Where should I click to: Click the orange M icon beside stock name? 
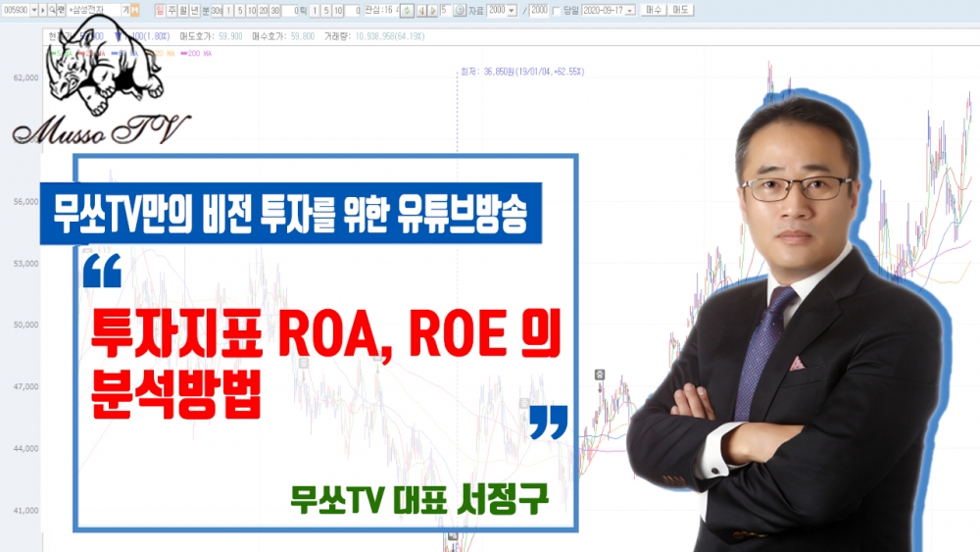tap(135, 10)
